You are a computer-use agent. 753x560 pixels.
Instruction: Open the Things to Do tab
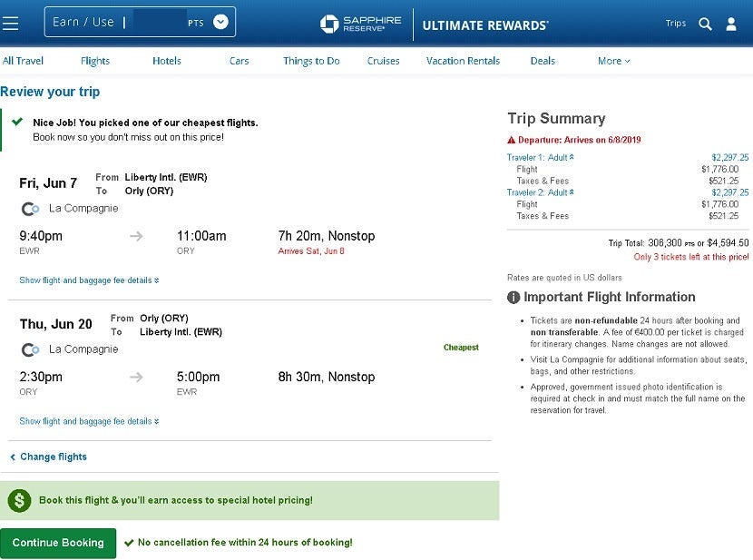[x=311, y=61]
